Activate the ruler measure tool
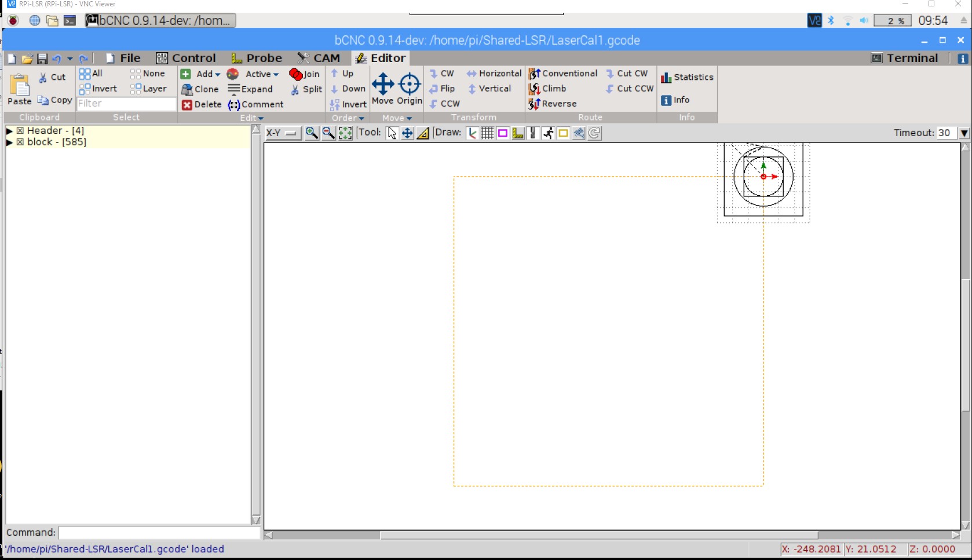Image resolution: width=972 pixels, height=560 pixels. (x=423, y=133)
